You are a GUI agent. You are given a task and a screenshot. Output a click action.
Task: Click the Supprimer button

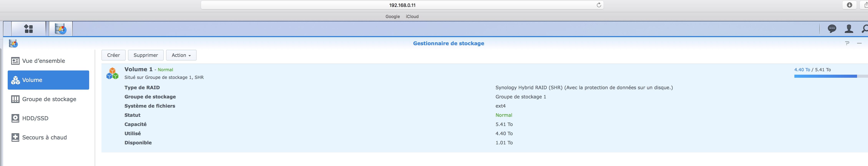[146, 55]
